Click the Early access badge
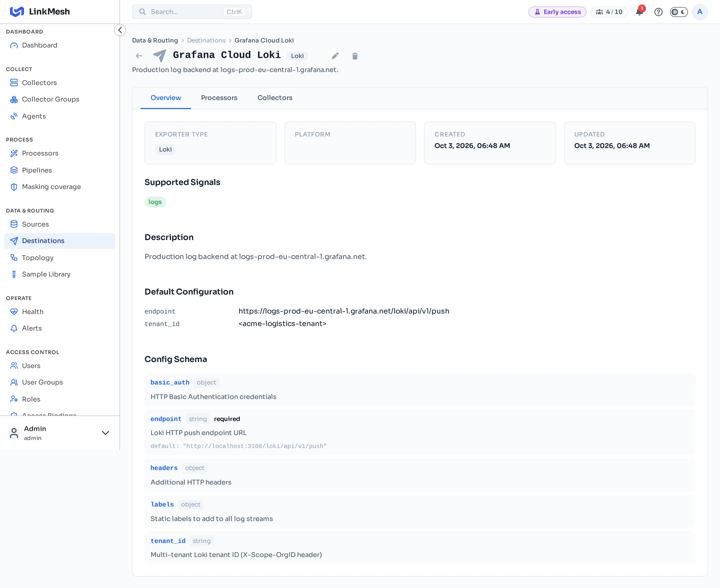The image size is (720, 588). pos(557,12)
